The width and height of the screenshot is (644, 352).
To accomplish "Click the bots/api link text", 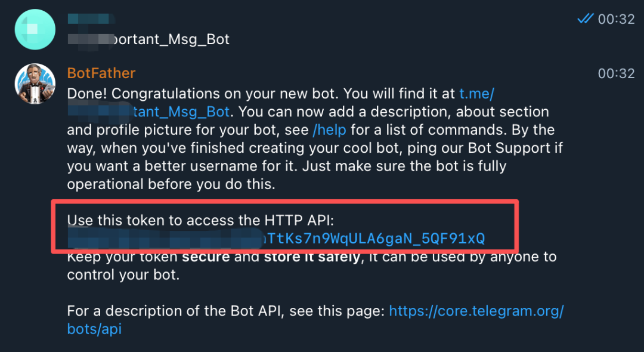I will (94, 329).
